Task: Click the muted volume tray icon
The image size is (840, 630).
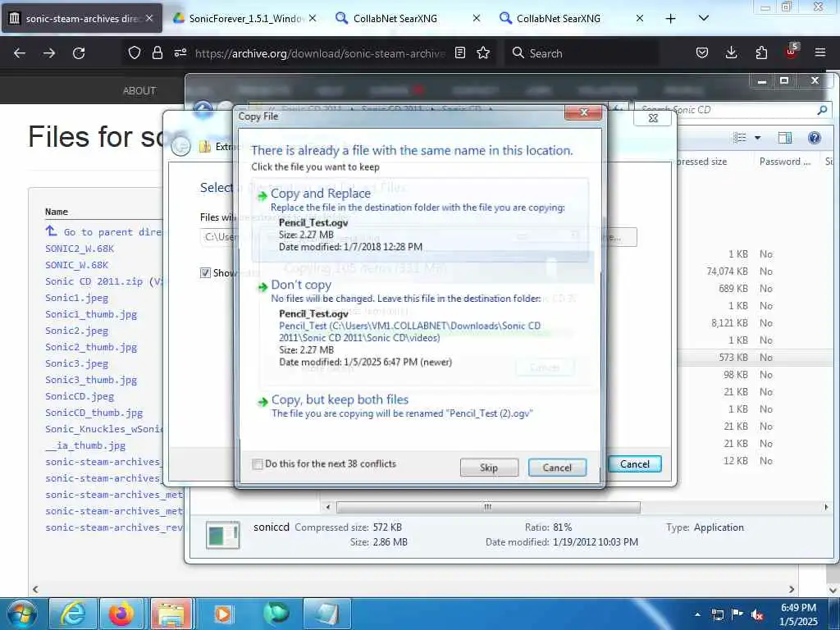Action: coord(757,614)
